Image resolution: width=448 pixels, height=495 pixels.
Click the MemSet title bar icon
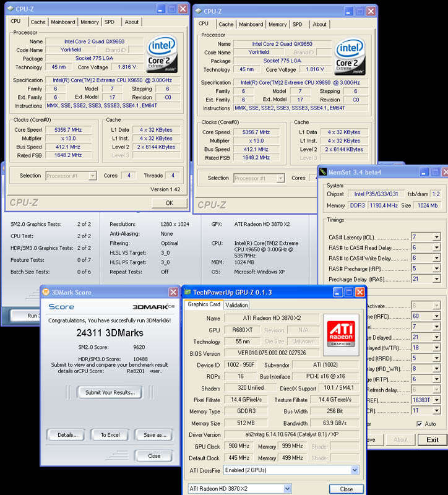click(322, 172)
